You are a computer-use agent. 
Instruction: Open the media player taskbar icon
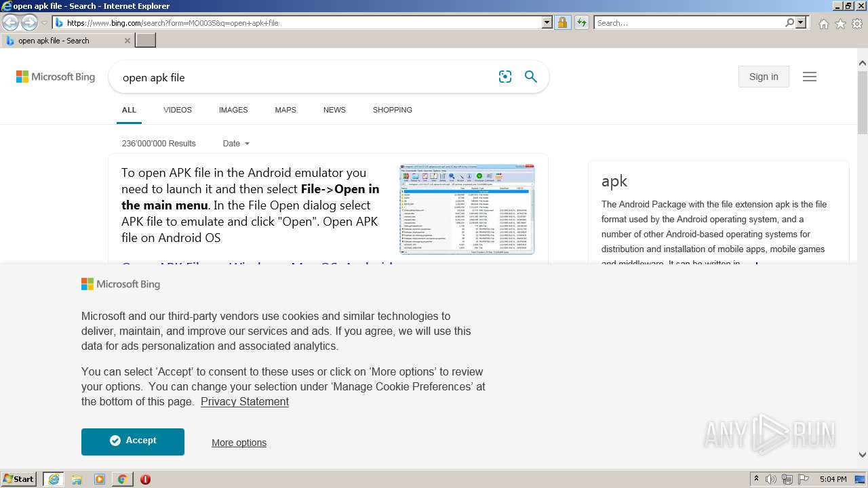100,479
